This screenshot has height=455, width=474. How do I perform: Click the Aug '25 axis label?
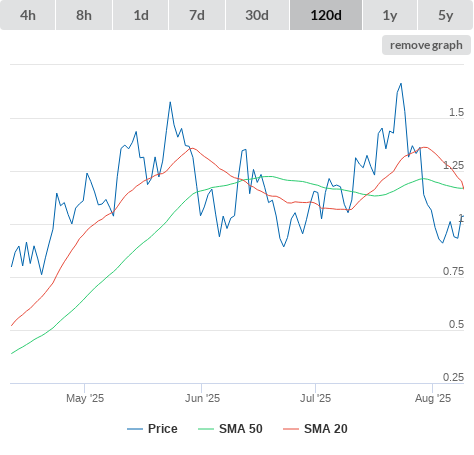pos(433,398)
